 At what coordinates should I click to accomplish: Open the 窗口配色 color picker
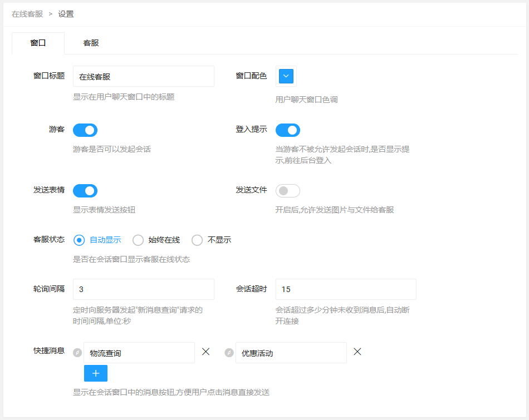click(286, 76)
